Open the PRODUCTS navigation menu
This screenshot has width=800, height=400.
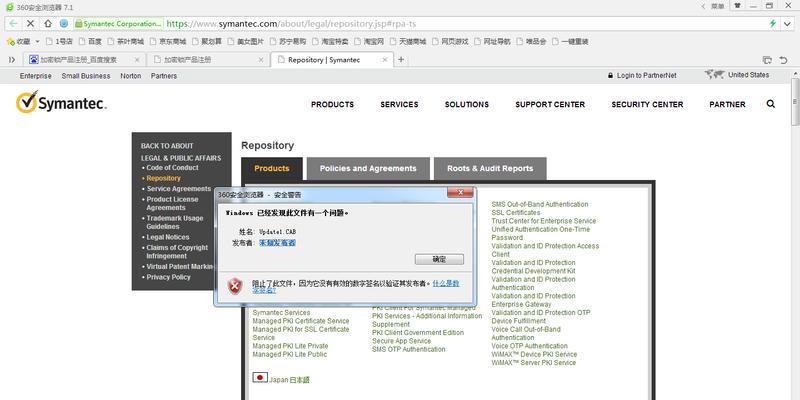(x=333, y=104)
